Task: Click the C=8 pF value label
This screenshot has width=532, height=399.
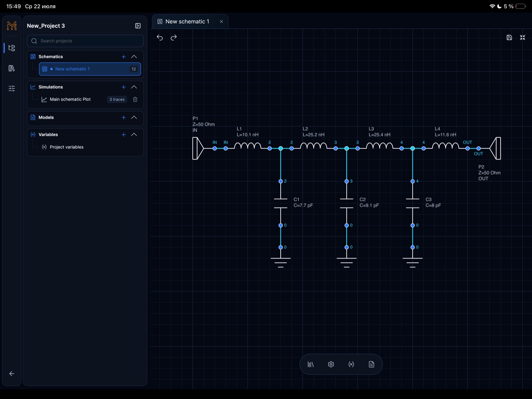Action: point(433,205)
